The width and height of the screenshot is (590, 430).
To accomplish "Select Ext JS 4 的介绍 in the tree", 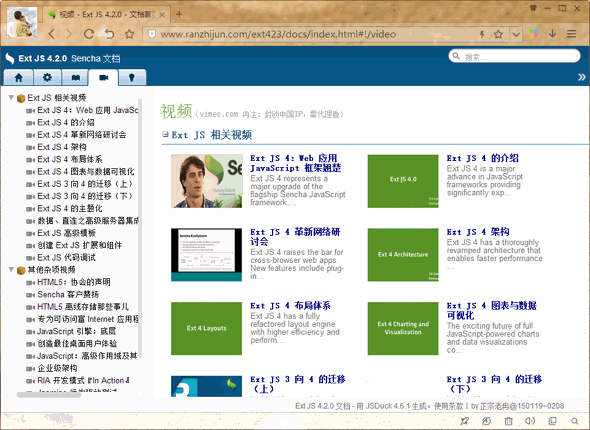I will (x=66, y=122).
